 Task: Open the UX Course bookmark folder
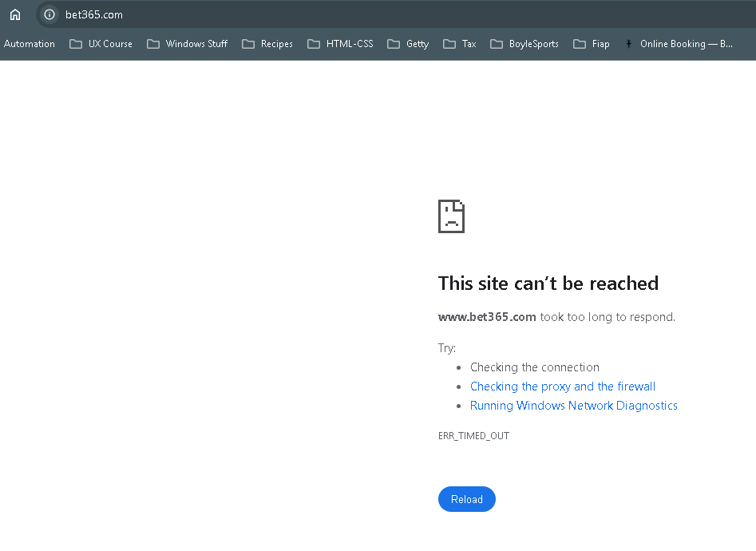point(101,44)
